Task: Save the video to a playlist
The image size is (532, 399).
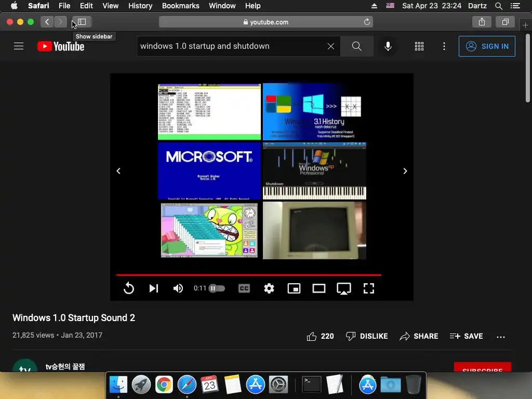Action: coord(466,336)
